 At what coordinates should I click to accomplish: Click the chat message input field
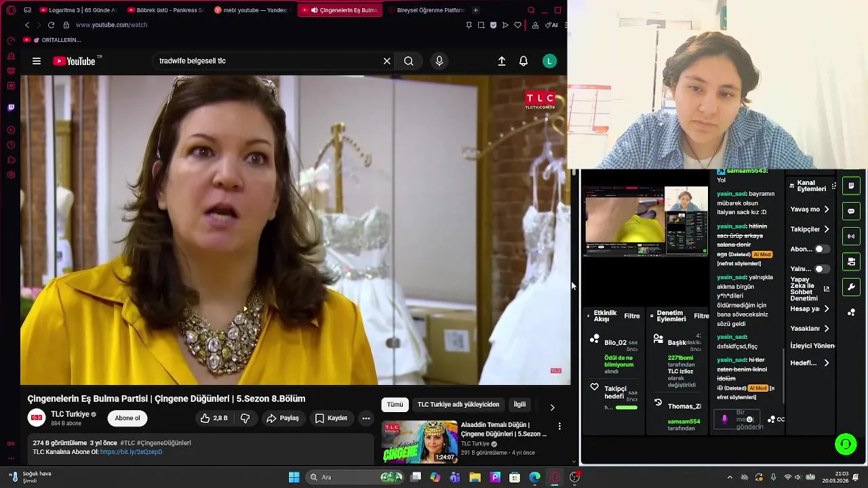[736, 420]
